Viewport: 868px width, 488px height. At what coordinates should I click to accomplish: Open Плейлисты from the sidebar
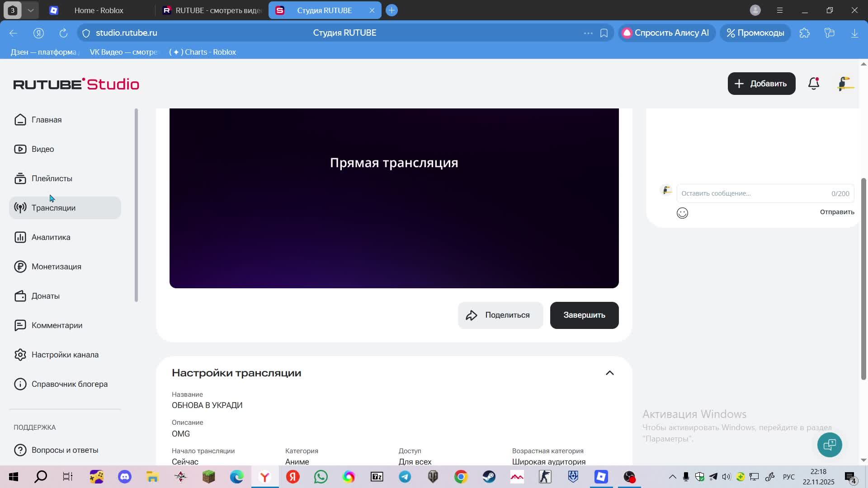(52, 178)
